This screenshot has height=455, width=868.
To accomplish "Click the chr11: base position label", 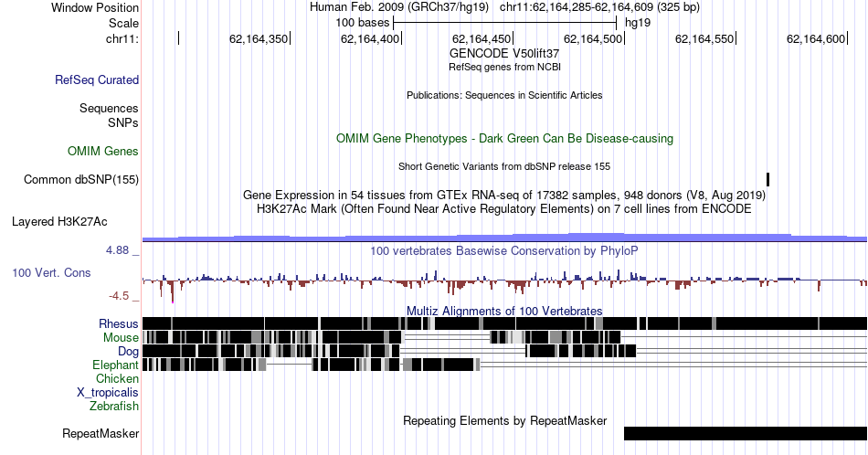I will [x=122, y=38].
